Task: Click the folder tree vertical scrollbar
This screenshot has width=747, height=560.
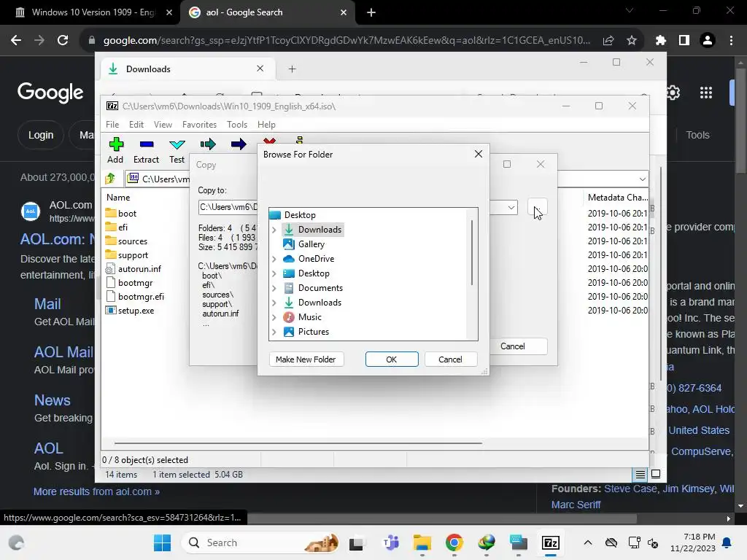Action: (472, 252)
